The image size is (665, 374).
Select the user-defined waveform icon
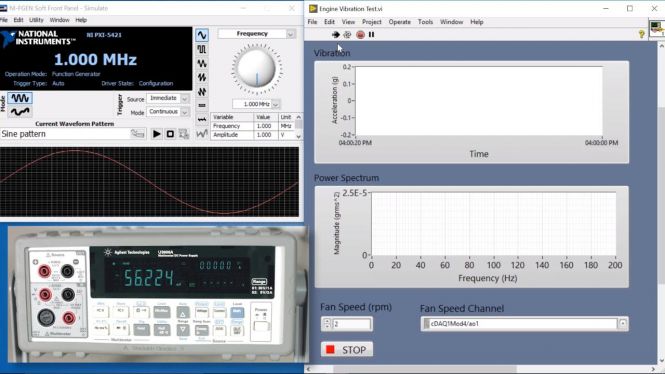pos(202,134)
